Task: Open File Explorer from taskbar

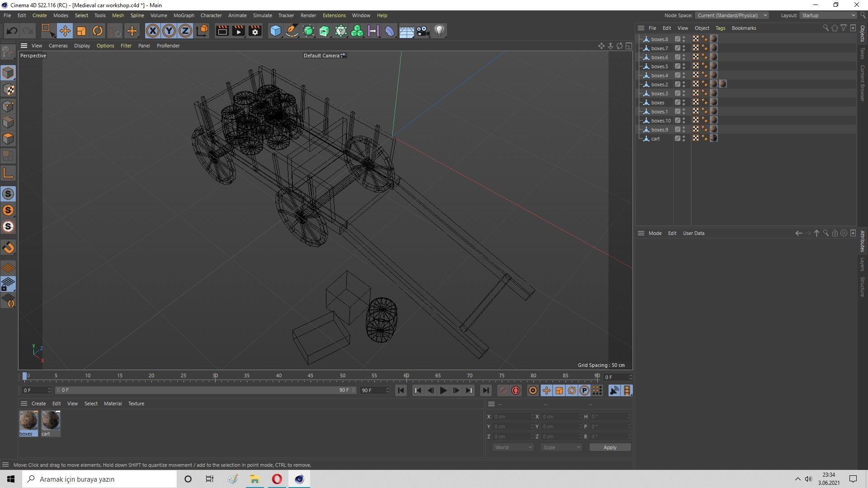Action: (x=255, y=479)
